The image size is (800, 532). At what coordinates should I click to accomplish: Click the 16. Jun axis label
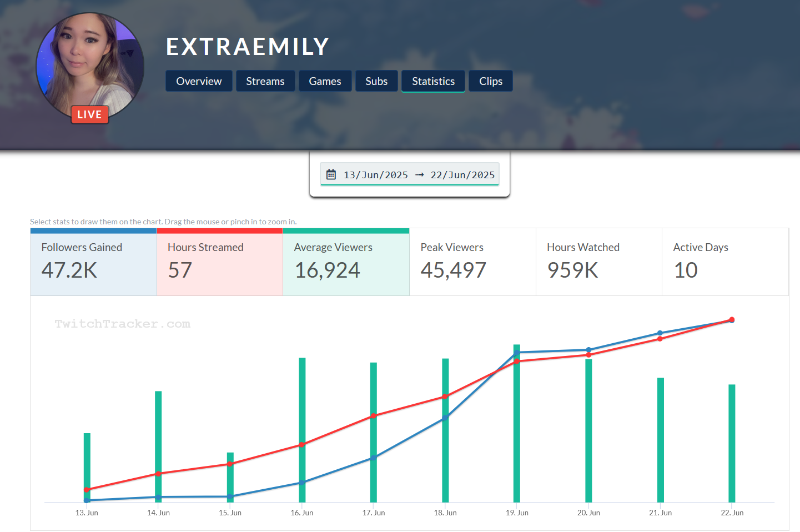302,513
